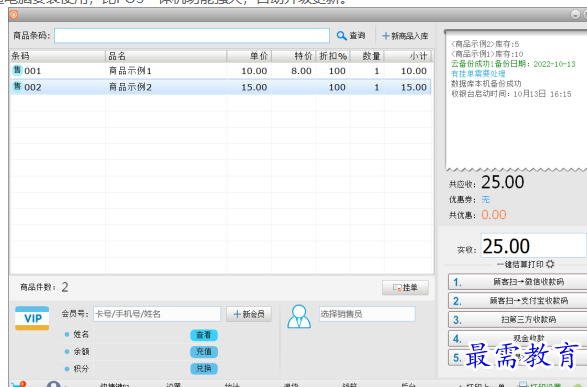Click the 云备份成功 backup message line
587x387 pixels.
pyautogui.click(x=513, y=64)
